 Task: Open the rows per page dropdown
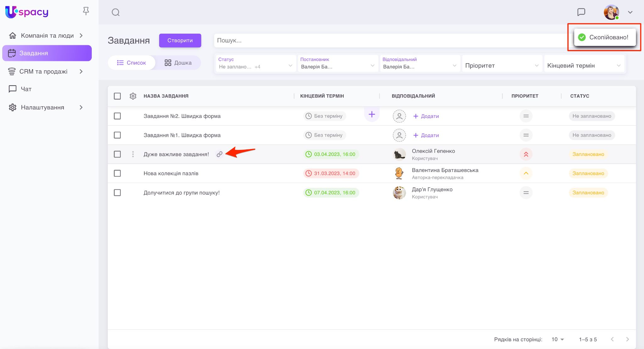pyautogui.click(x=558, y=339)
